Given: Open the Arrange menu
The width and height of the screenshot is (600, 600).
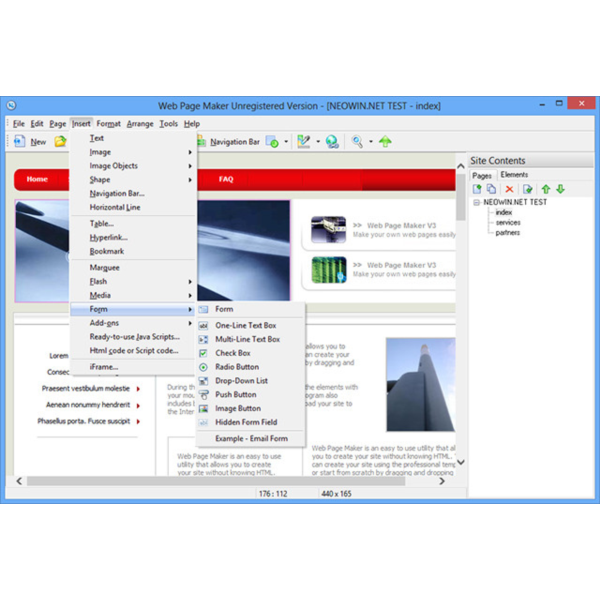Looking at the screenshot, I should [140, 124].
